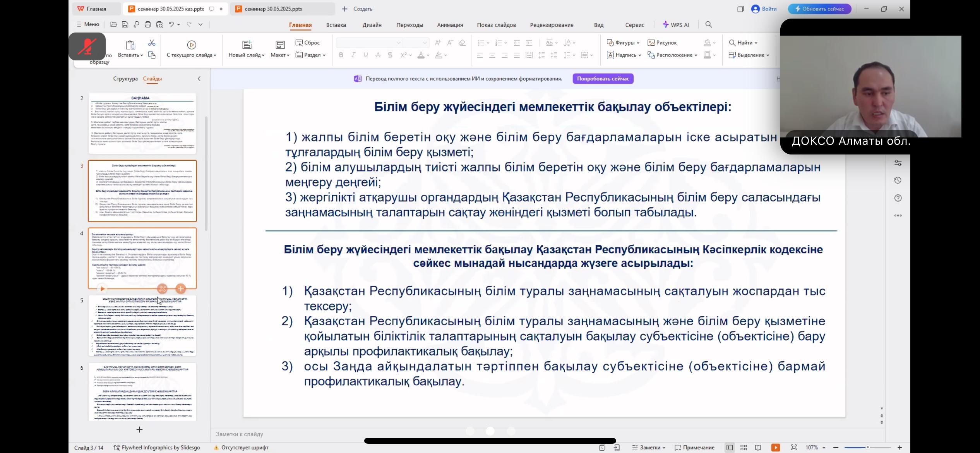This screenshot has width=980, height=453.
Task: Click the history clock icon in sidebar
Action: pos(898,180)
